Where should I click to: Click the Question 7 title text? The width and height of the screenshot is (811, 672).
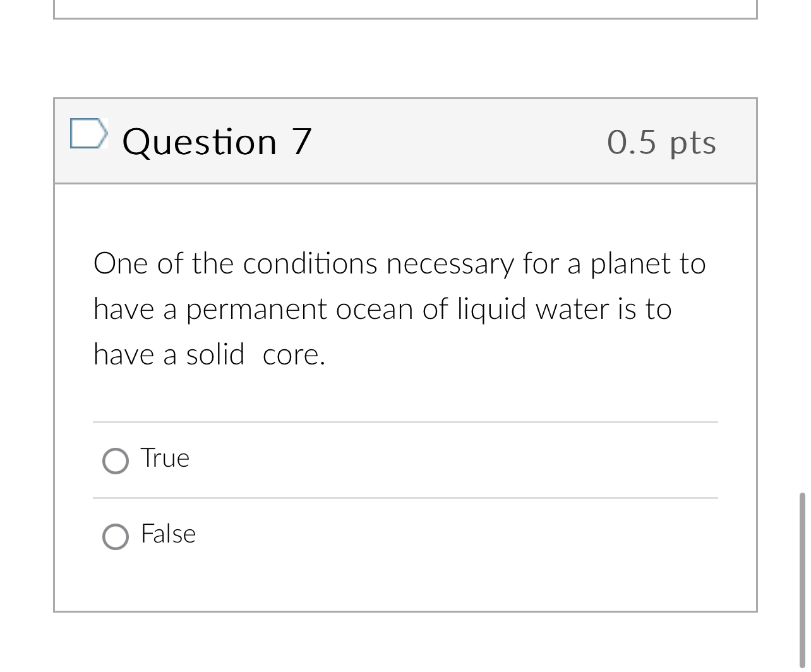click(217, 141)
